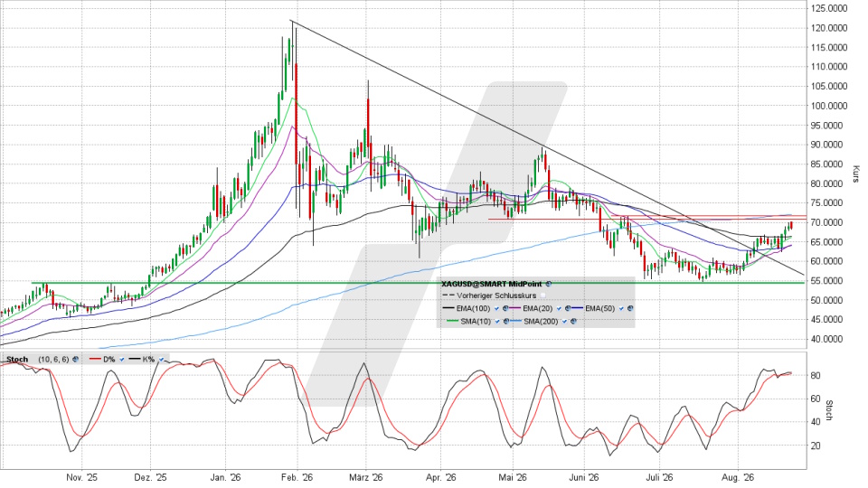Click the EMA(100) legend label

point(473,308)
